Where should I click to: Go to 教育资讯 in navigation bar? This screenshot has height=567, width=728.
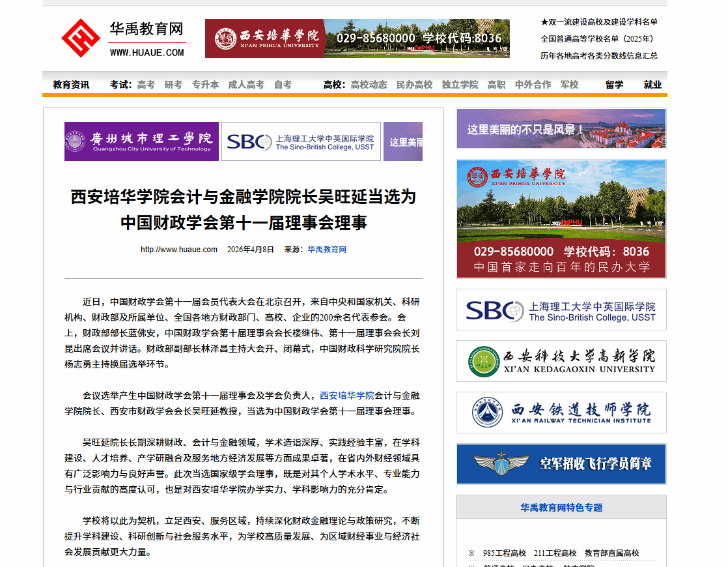(71, 85)
